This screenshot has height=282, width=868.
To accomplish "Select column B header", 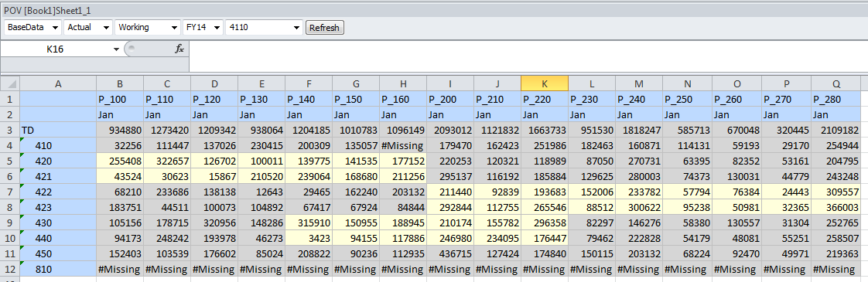I will (x=120, y=84).
